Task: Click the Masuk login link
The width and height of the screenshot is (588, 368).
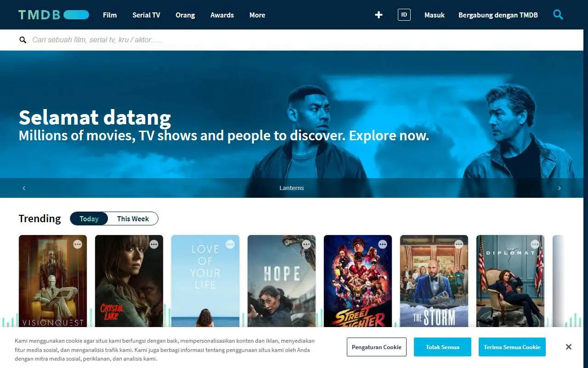Action: tap(435, 15)
